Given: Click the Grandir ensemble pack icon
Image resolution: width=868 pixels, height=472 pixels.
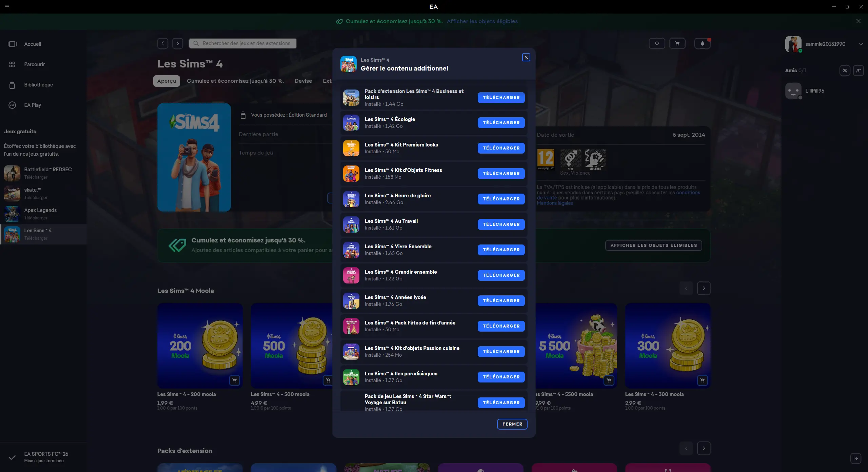Looking at the screenshot, I should [351, 275].
